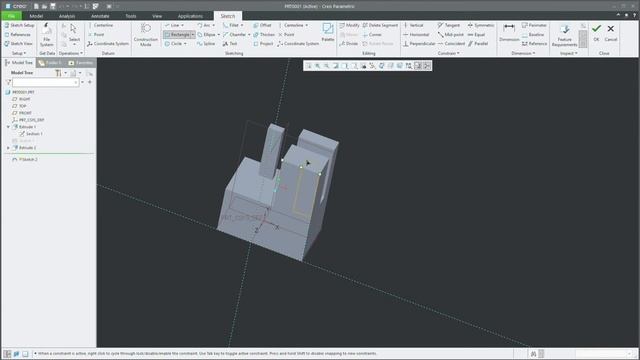Open the sketcher Palette
The width and height of the screenshot is (640, 360).
click(x=328, y=32)
